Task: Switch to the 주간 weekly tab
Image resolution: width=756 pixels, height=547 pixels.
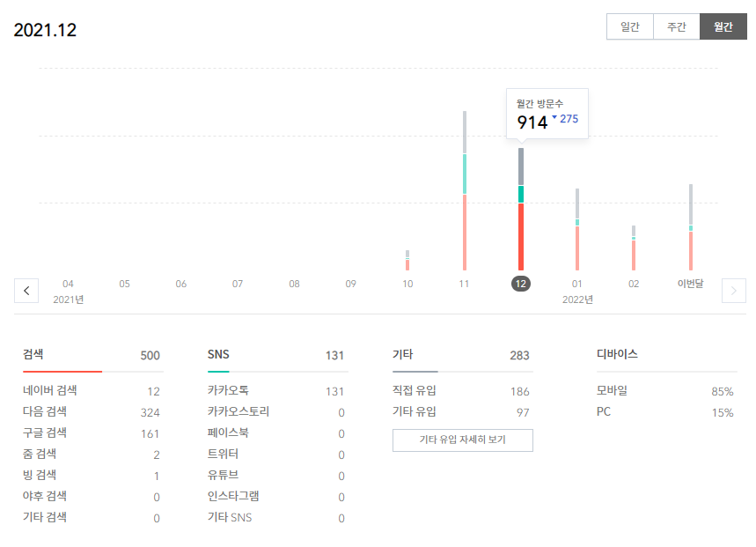Action: tap(677, 26)
